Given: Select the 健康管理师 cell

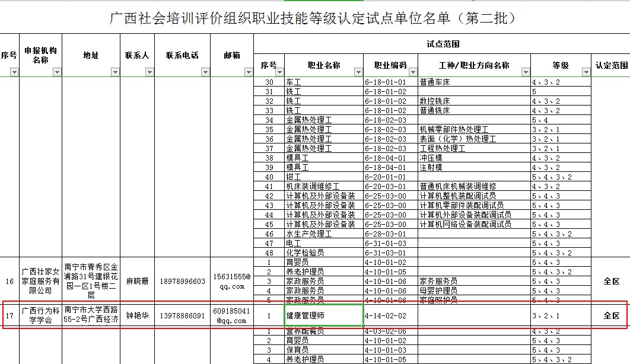Looking at the screenshot, I should pyautogui.click(x=324, y=315).
